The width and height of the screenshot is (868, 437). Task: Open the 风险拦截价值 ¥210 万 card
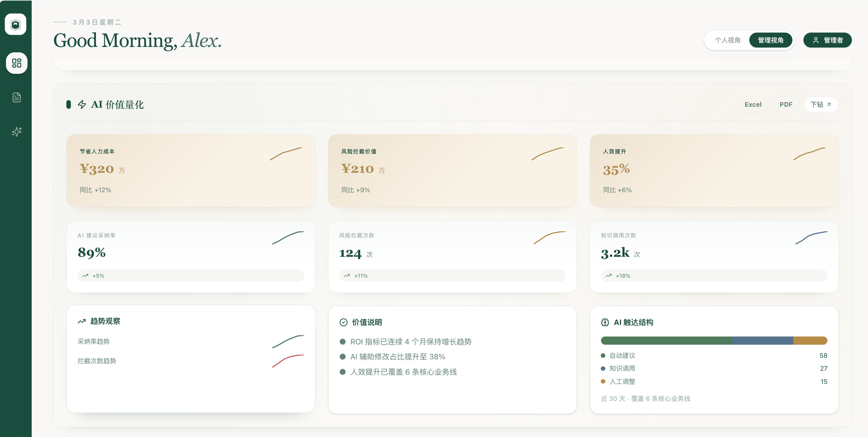[x=452, y=171]
